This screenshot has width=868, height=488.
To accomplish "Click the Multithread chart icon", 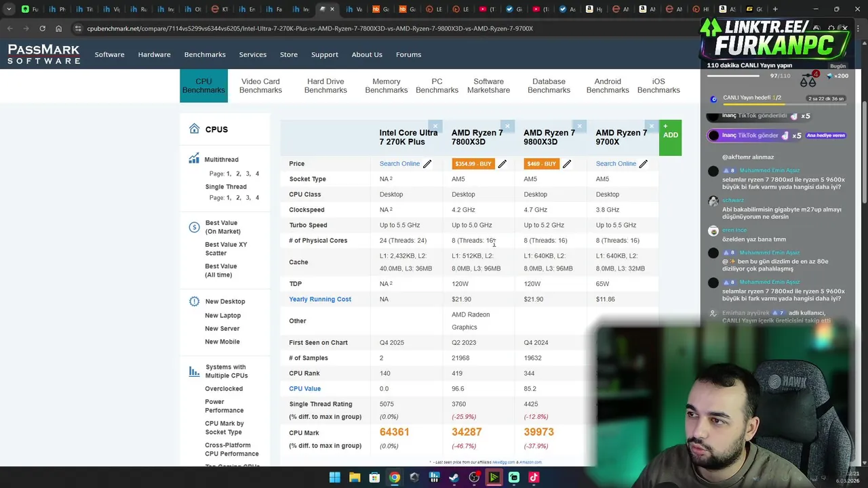I will pyautogui.click(x=194, y=159).
